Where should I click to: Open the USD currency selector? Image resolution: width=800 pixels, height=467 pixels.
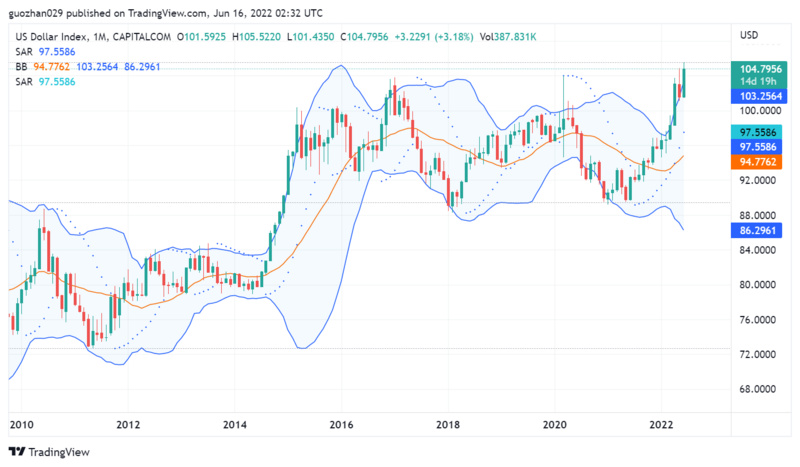[x=749, y=35]
